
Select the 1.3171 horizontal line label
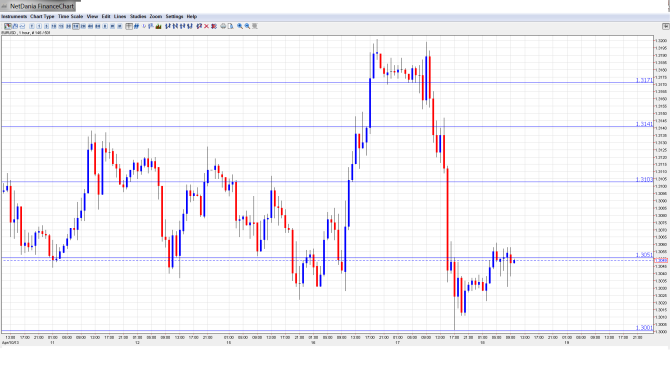[x=644, y=80]
